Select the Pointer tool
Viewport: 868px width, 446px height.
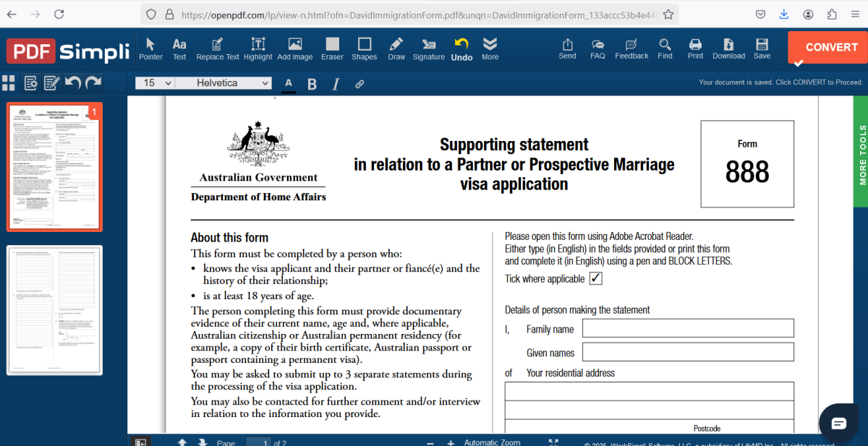point(150,48)
